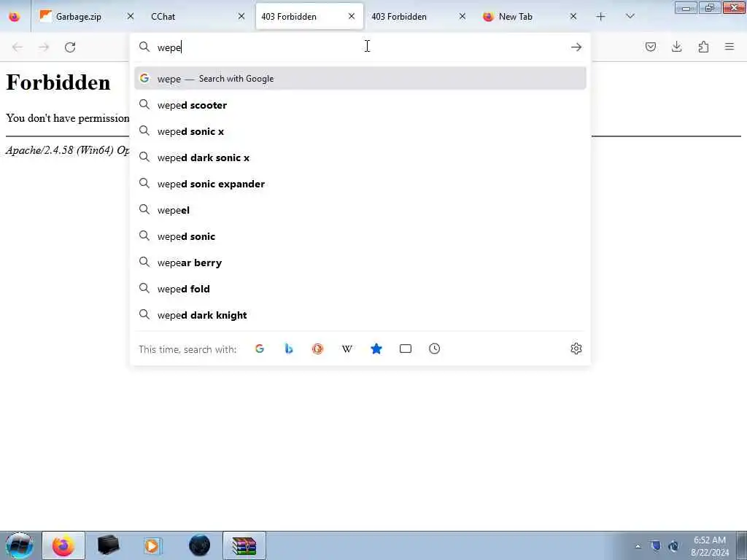Click the Firefox View icon beside tabs
This screenshot has height=560, width=747.
click(15, 17)
